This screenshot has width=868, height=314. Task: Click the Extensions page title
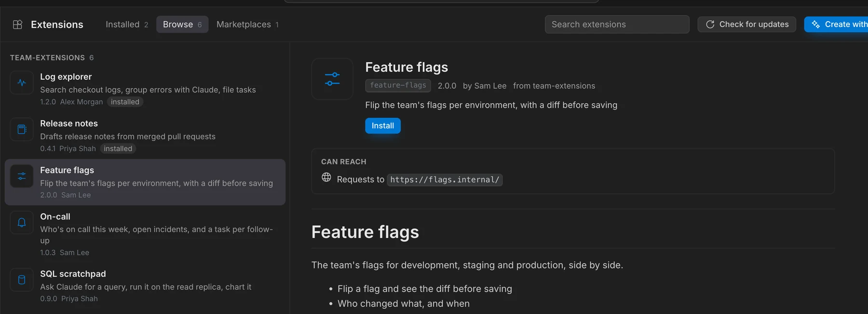pos(57,25)
